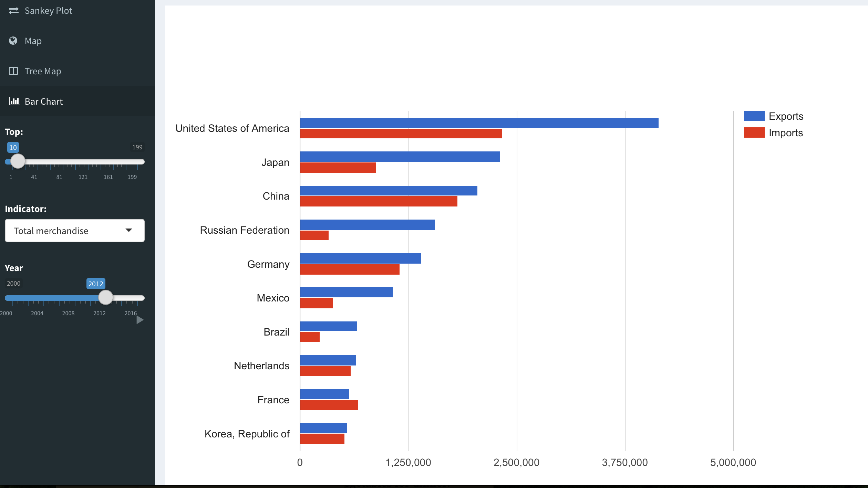The image size is (868, 488).
Task: Open the Indicator dropdown arrow
Action: click(129, 230)
